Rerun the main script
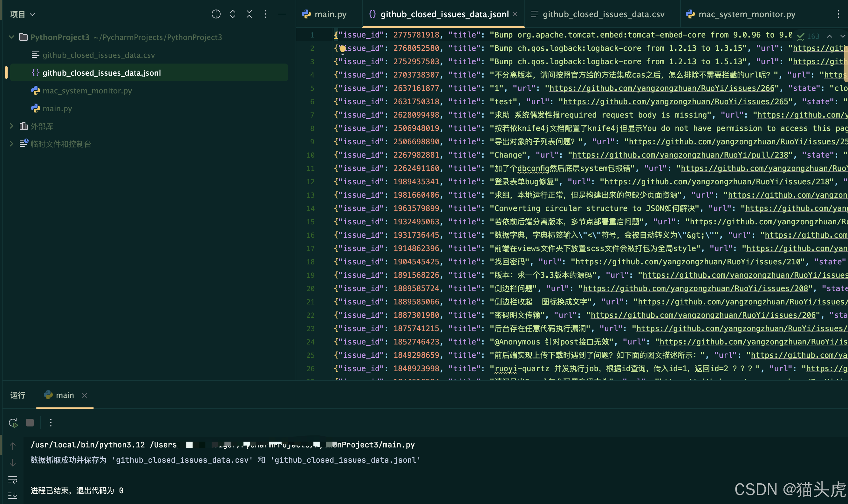848x504 pixels. tap(13, 423)
